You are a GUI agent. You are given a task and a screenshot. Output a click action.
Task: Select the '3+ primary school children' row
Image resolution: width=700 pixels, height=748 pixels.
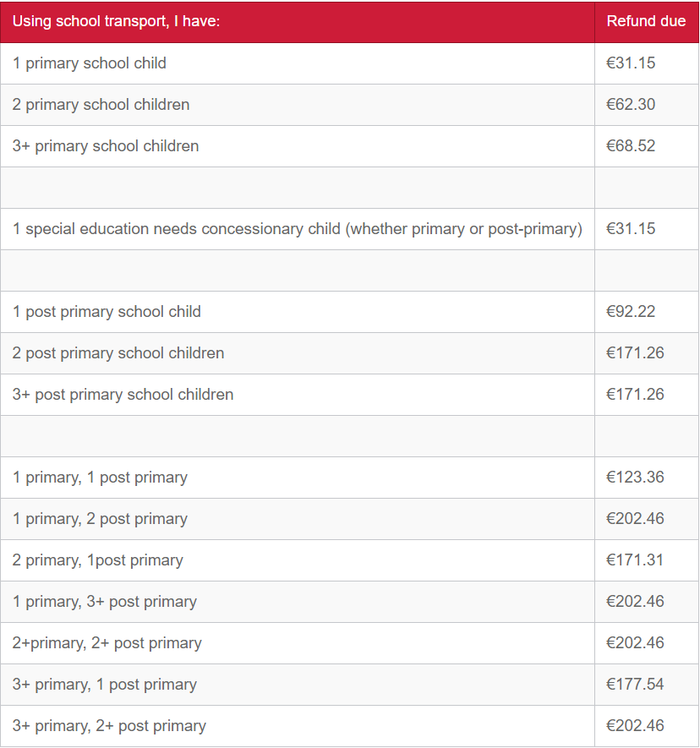[x=349, y=146]
